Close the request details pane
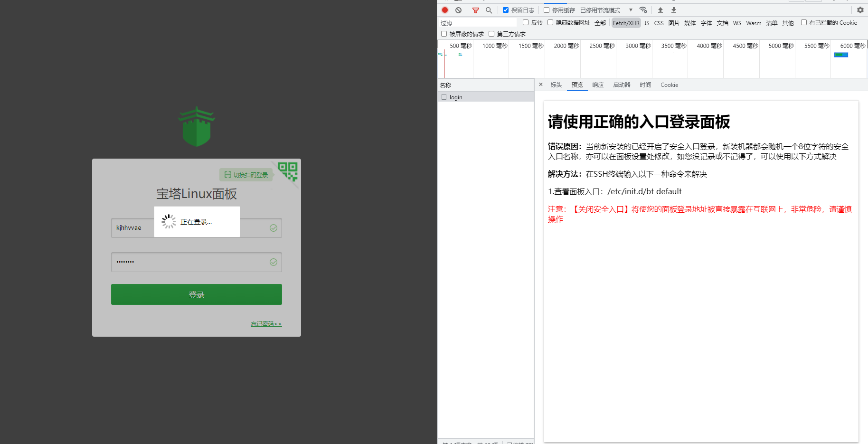 point(540,85)
